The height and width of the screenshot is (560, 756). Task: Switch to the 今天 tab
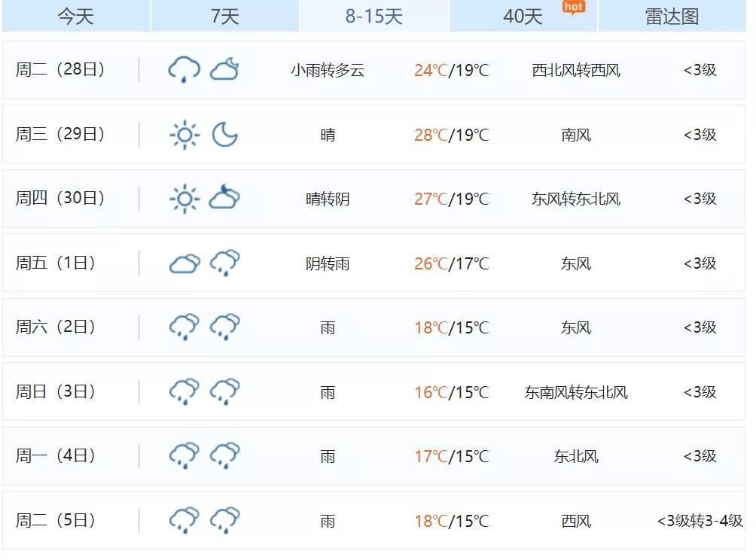coord(76,16)
